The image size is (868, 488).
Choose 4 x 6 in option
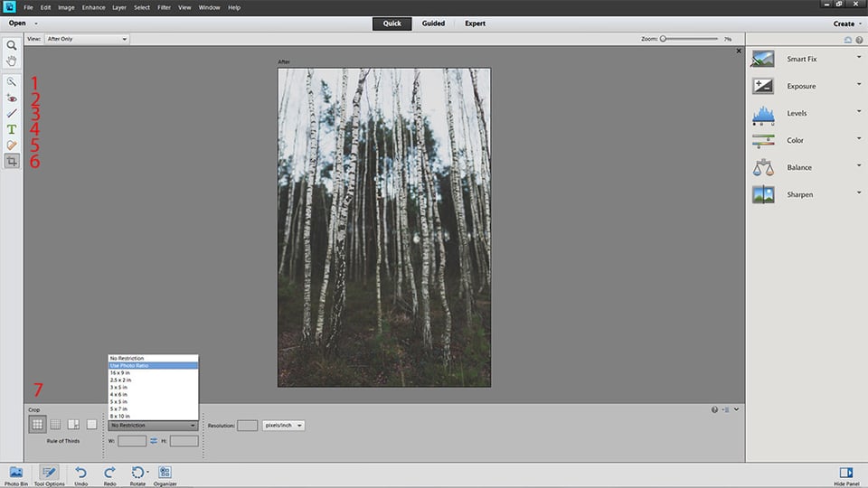(x=154, y=395)
